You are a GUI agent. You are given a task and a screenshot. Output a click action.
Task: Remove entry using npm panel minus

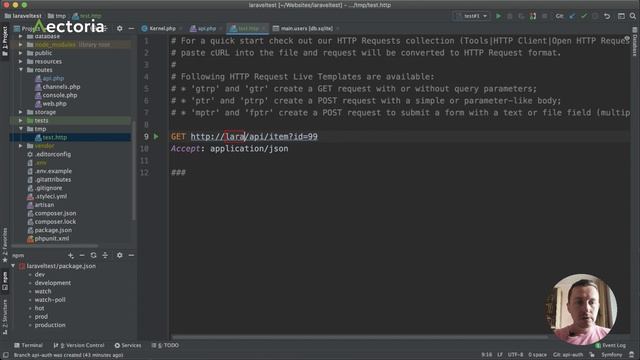(82, 255)
